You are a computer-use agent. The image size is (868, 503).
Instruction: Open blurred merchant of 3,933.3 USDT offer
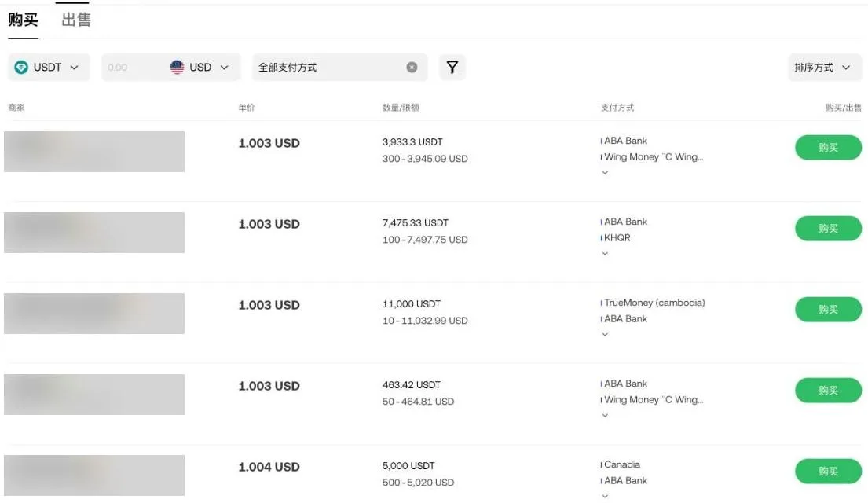[94, 151]
